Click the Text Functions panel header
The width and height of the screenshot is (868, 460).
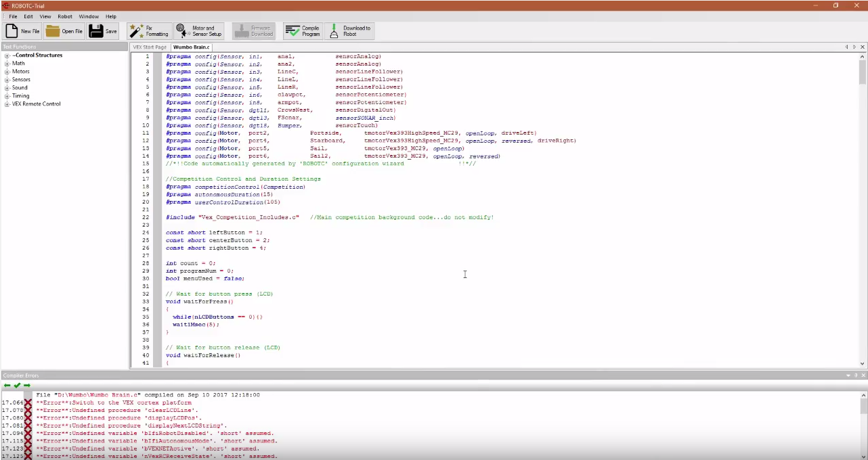[64, 47]
